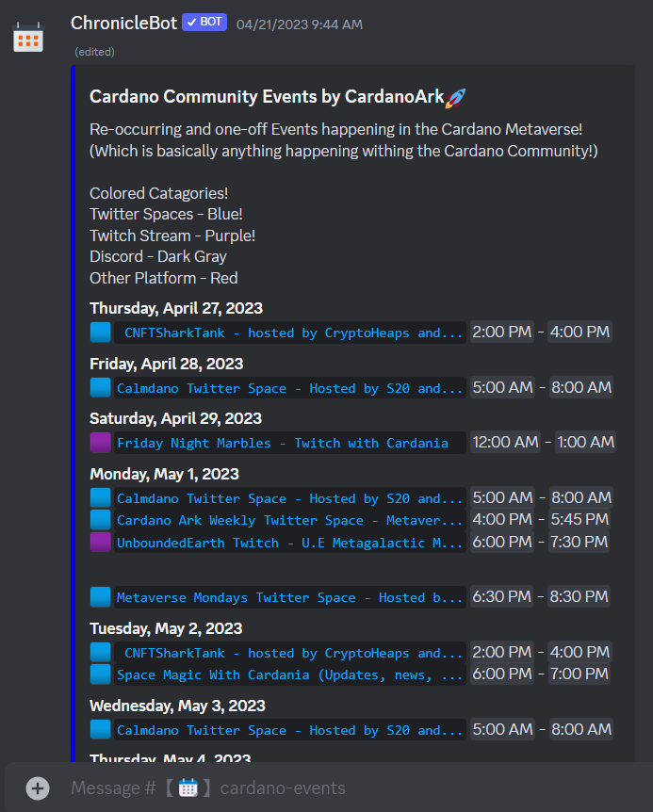
Task: Click the 7:30 PM end time for UnboundedEarth
Action: (579, 542)
